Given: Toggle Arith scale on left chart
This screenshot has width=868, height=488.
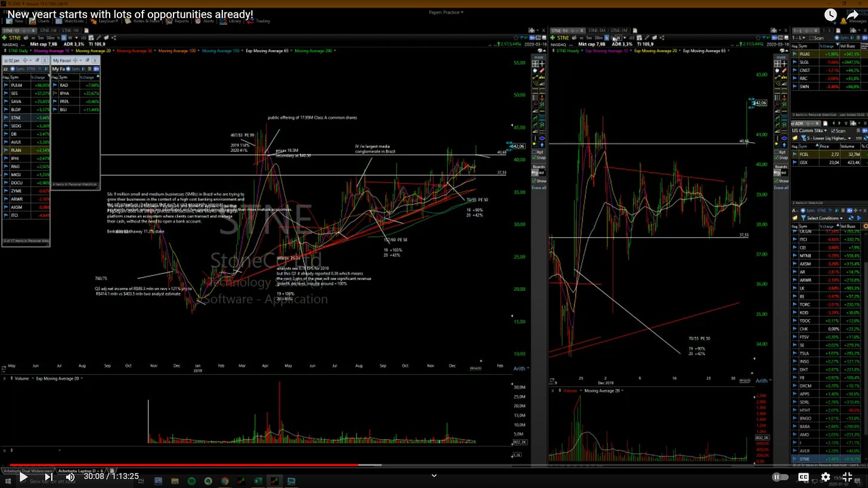Looking at the screenshot, I should point(520,368).
